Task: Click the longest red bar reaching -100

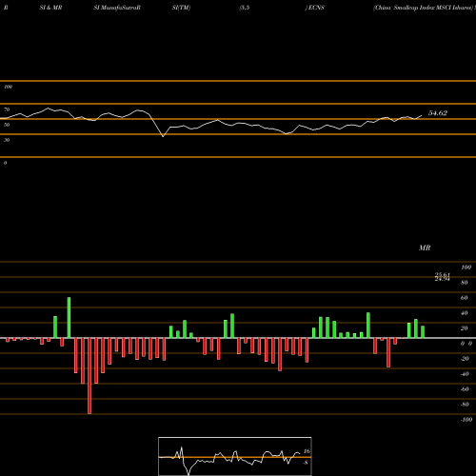Action: 89,376
